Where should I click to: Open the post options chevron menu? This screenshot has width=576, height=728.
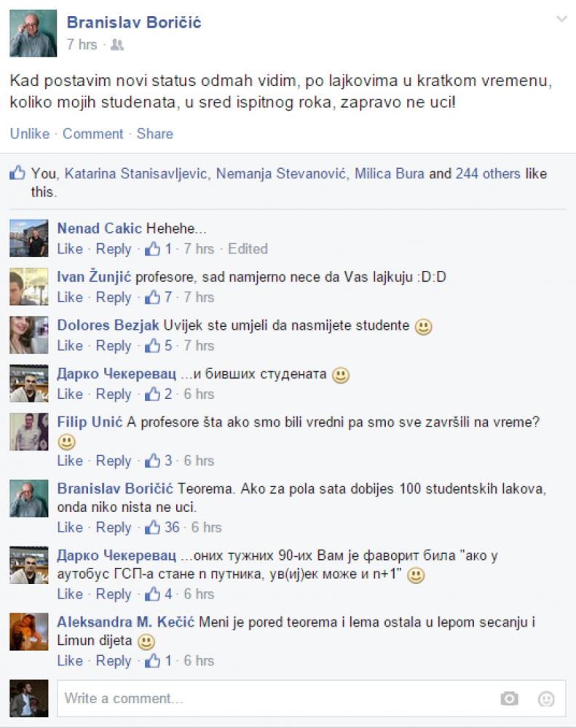[x=561, y=19]
